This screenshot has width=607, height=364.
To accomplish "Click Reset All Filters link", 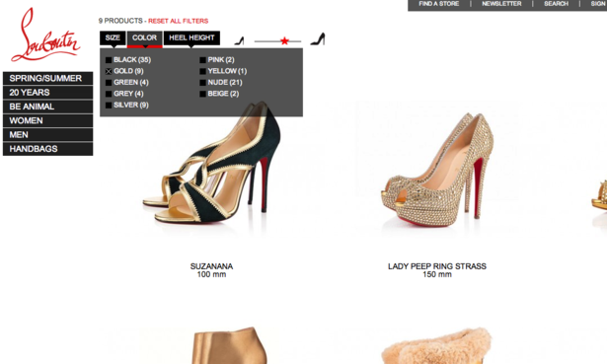I will pos(178,21).
